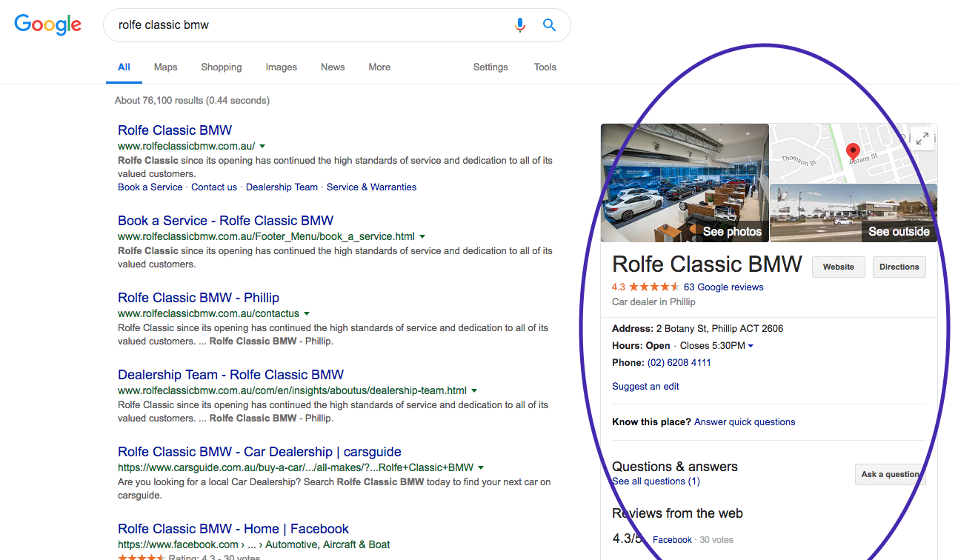Switch to the Images tab
Image resolution: width=958 pixels, height=560 pixels.
282,67
